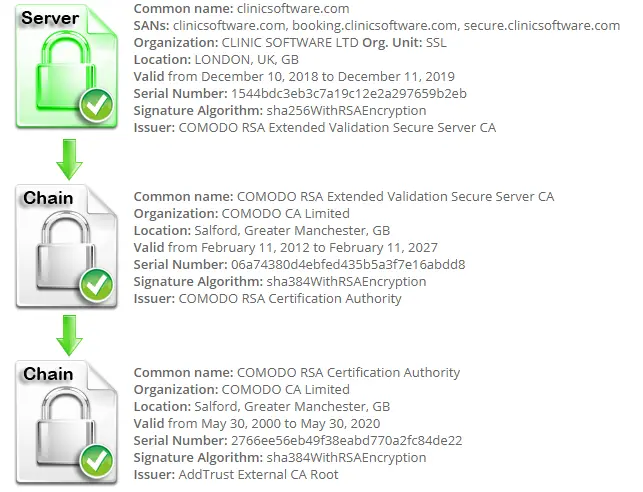Click the "Chain" label on the middle certificate
The height and width of the screenshot is (492, 643).
point(48,198)
